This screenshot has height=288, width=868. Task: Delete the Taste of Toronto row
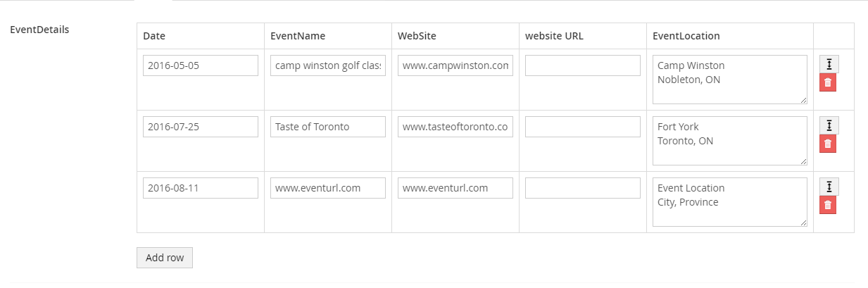pos(828,144)
